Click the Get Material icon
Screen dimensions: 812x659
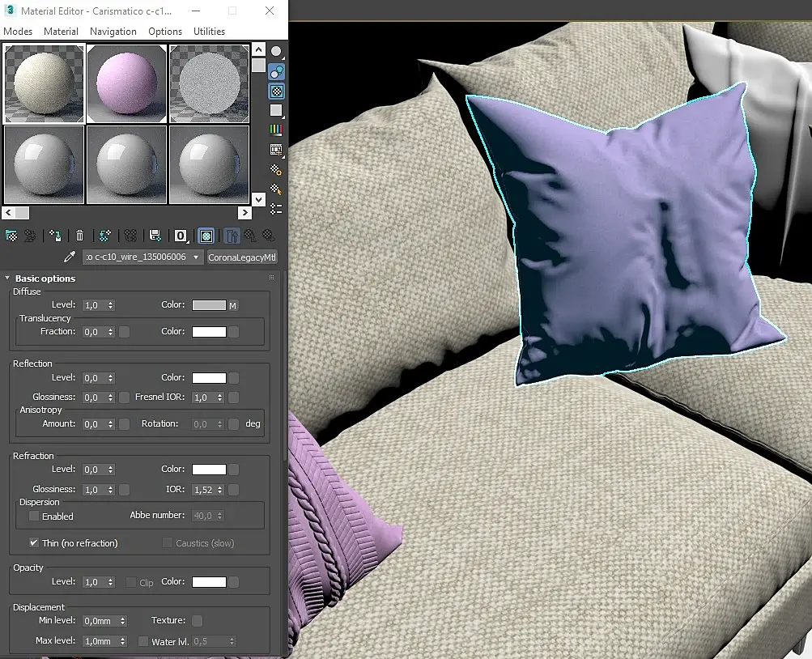pyautogui.click(x=11, y=236)
